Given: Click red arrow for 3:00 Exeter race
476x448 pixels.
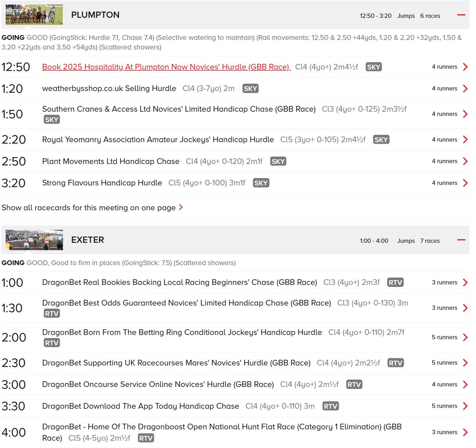Looking at the screenshot, I should click(x=465, y=385).
